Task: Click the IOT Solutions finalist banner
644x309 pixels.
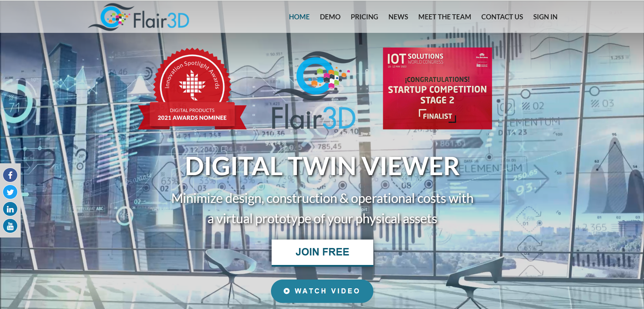Action: coord(437,88)
